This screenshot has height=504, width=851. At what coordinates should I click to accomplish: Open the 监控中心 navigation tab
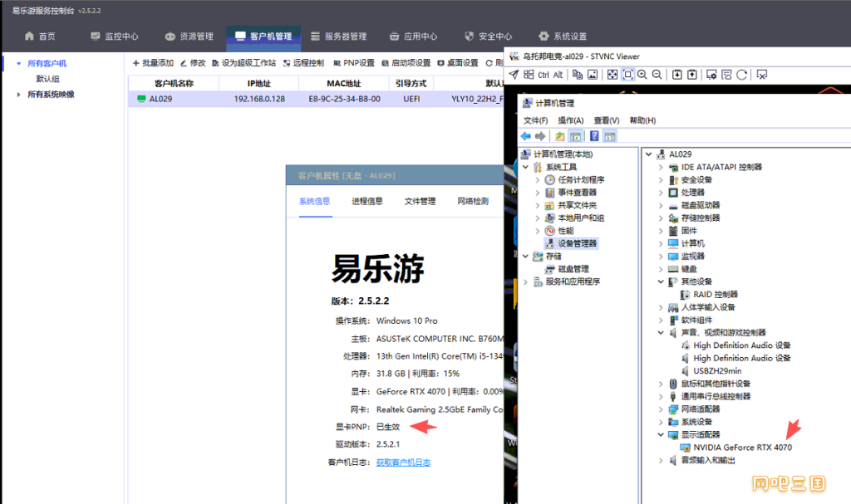[115, 37]
